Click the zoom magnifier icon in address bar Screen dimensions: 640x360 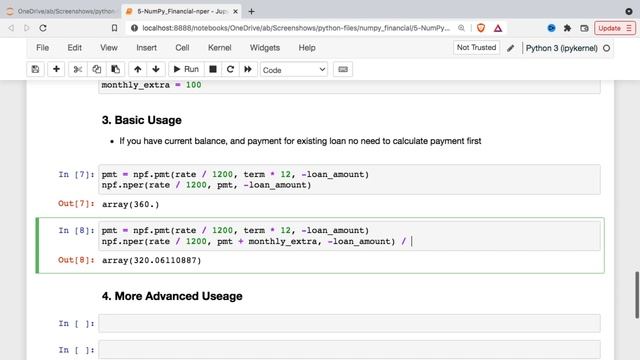point(461,28)
